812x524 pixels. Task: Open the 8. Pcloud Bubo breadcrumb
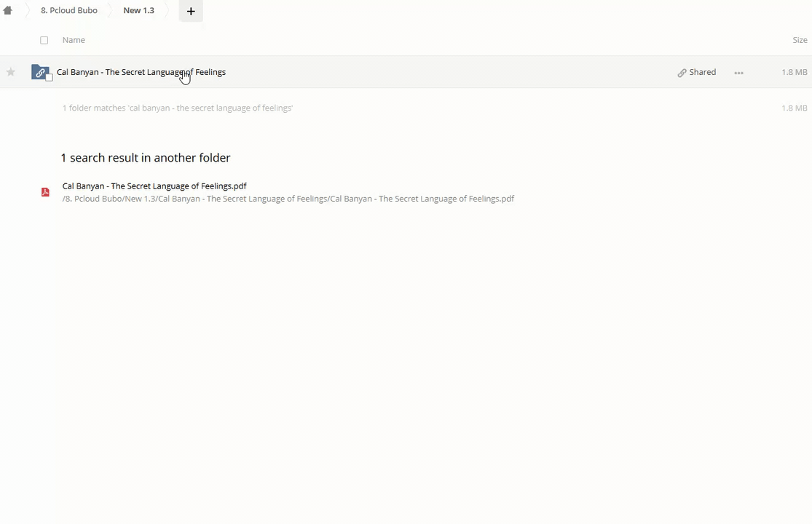tap(69, 11)
